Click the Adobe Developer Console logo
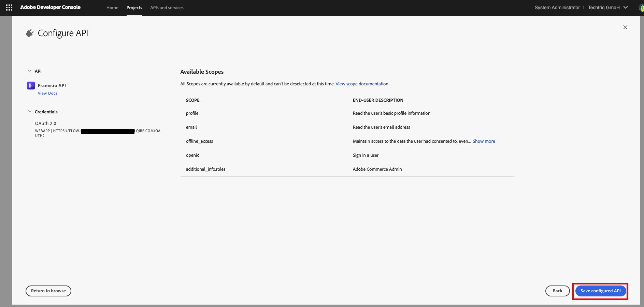This screenshot has width=644, height=307. tap(50, 8)
